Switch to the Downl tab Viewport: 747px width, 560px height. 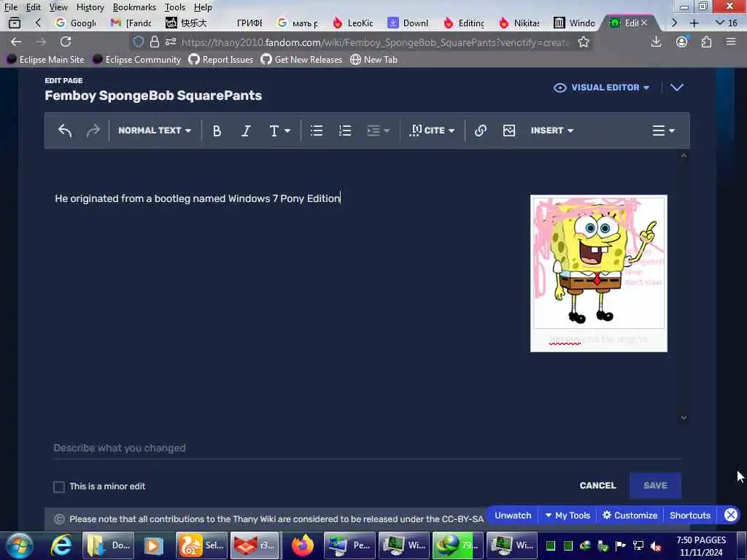(x=409, y=23)
